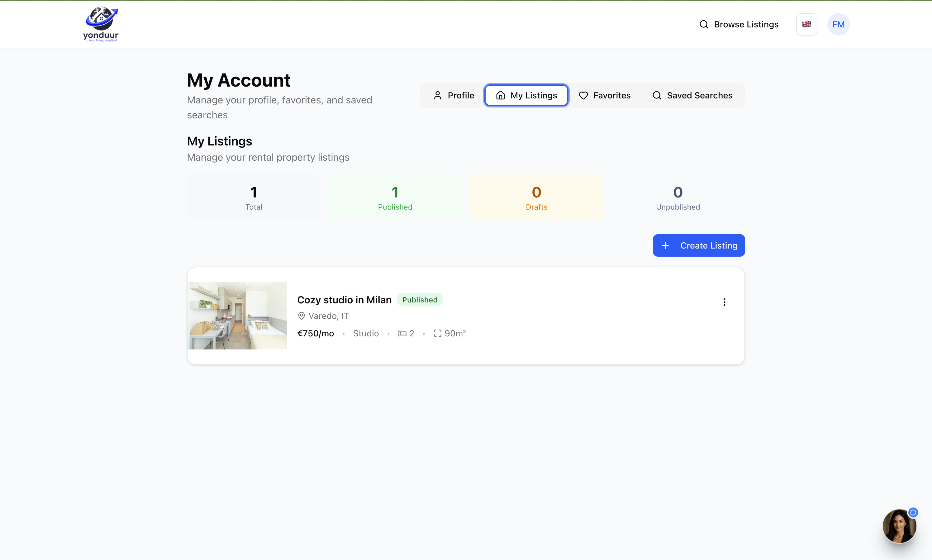Switch to the Favorites tab

(x=605, y=96)
